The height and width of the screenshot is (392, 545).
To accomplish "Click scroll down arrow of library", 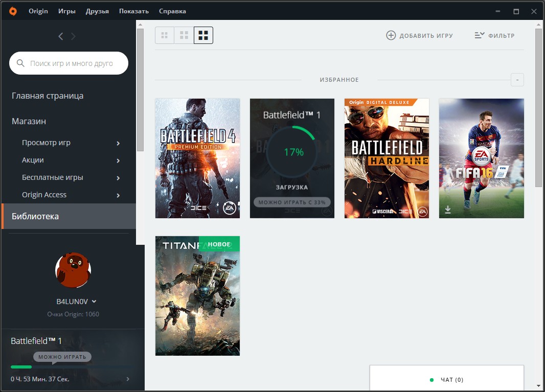I will click(539, 386).
